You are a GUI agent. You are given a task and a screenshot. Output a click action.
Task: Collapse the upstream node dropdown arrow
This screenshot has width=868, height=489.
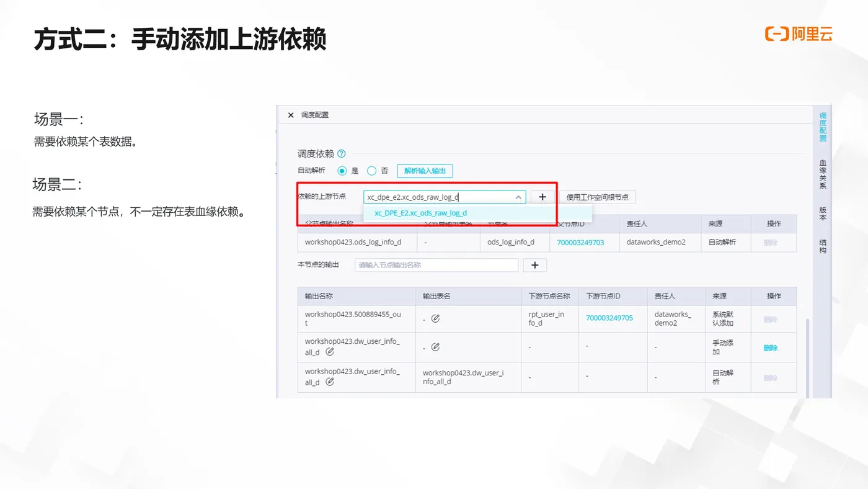pyautogui.click(x=518, y=197)
